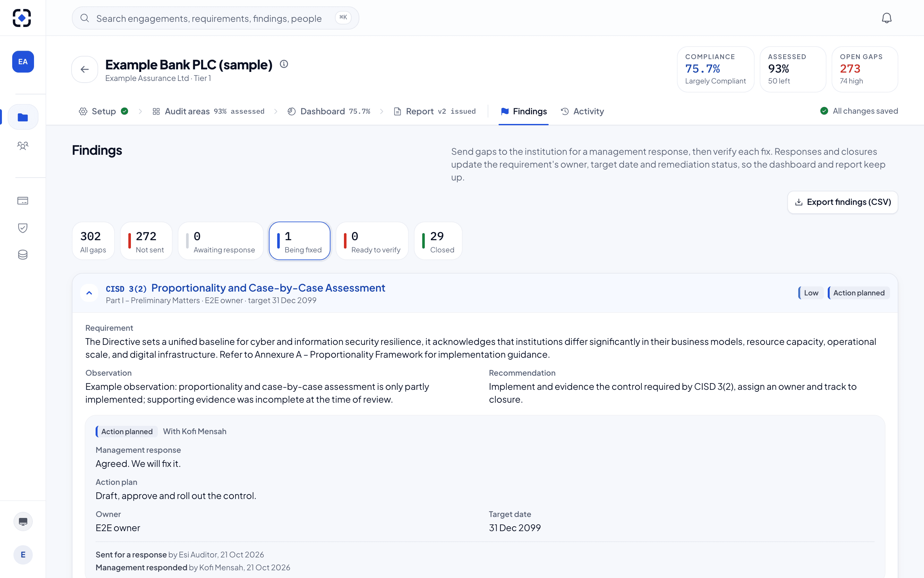Filter by Closed 29

(438, 241)
